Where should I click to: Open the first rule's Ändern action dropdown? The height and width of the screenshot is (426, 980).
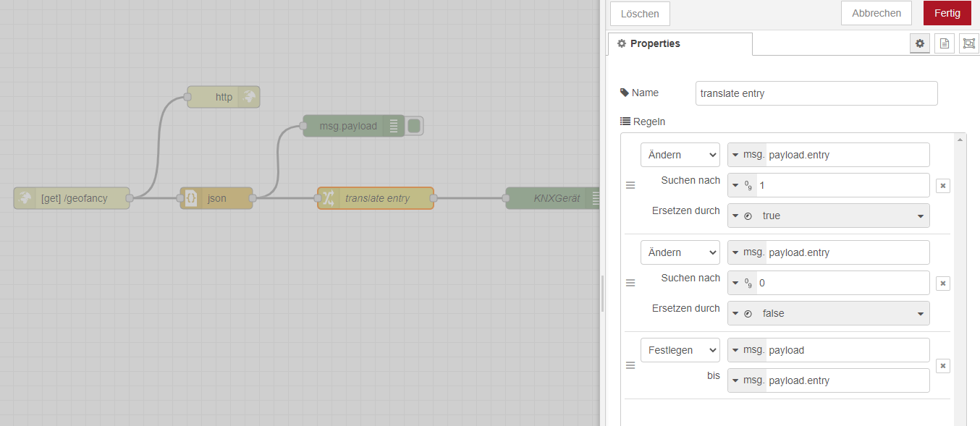(680, 155)
